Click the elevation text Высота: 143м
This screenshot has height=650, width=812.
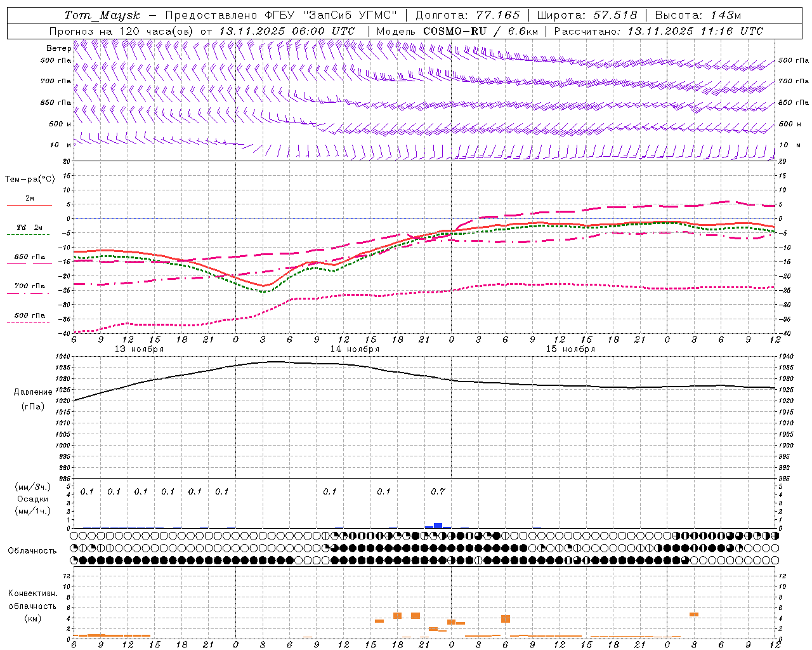point(698,15)
